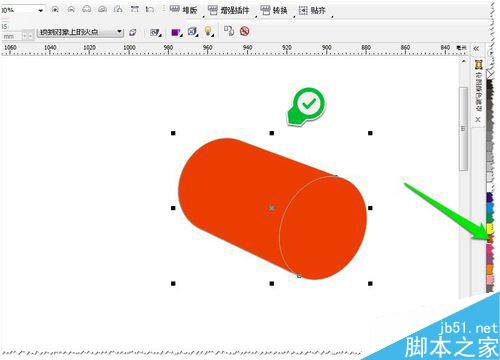Viewport: 500px width, 360px height.
Task: Open the zoom level dropdown
Action: coord(40,10)
